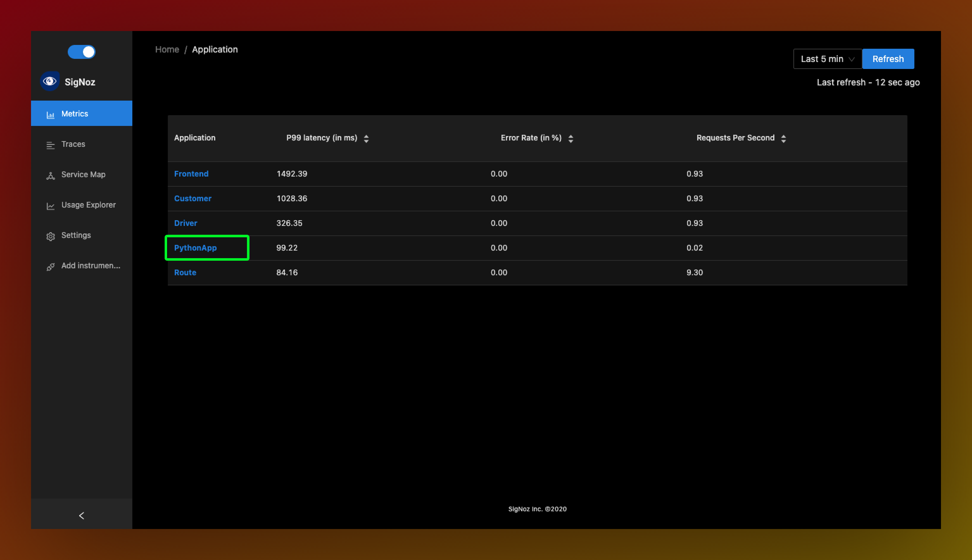Toggle the dark mode switch

pos(81,52)
